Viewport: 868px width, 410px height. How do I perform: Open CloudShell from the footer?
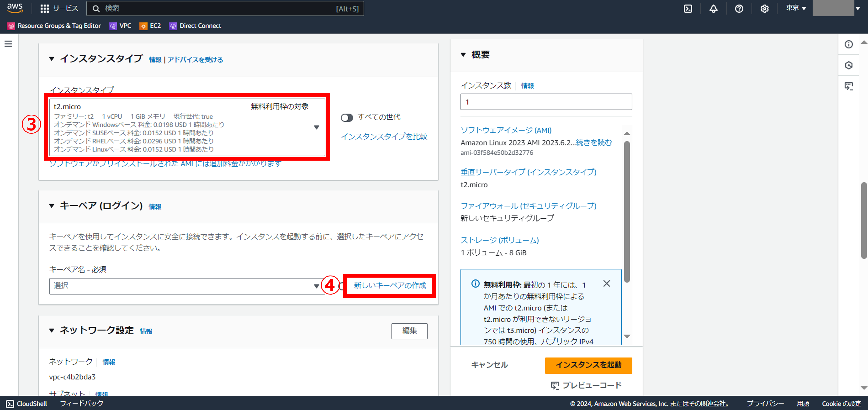point(27,403)
